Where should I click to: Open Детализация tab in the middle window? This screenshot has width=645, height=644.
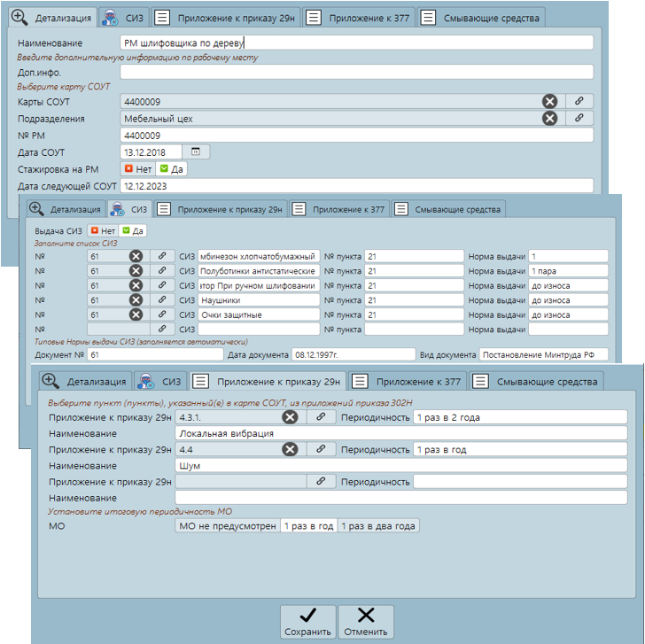click(66, 209)
